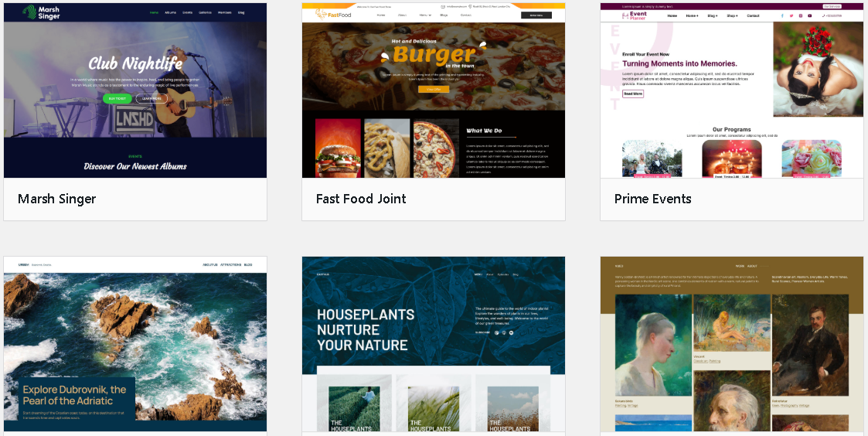Open the Dubrovnik travel theme thumbnail
The width and height of the screenshot is (868, 436).
pyautogui.click(x=135, y=344)
